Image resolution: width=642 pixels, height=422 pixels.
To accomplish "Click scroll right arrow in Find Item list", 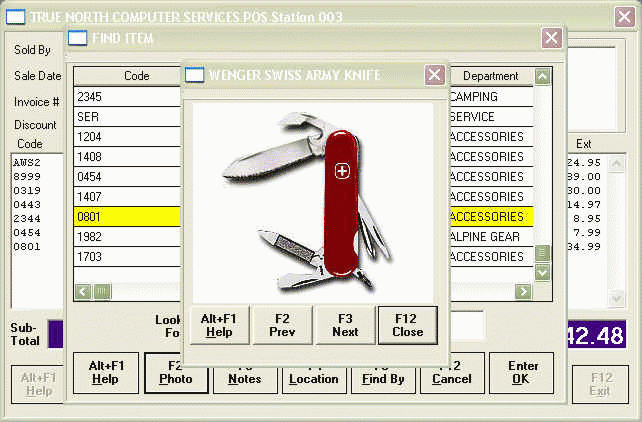I will coord(523,291).
